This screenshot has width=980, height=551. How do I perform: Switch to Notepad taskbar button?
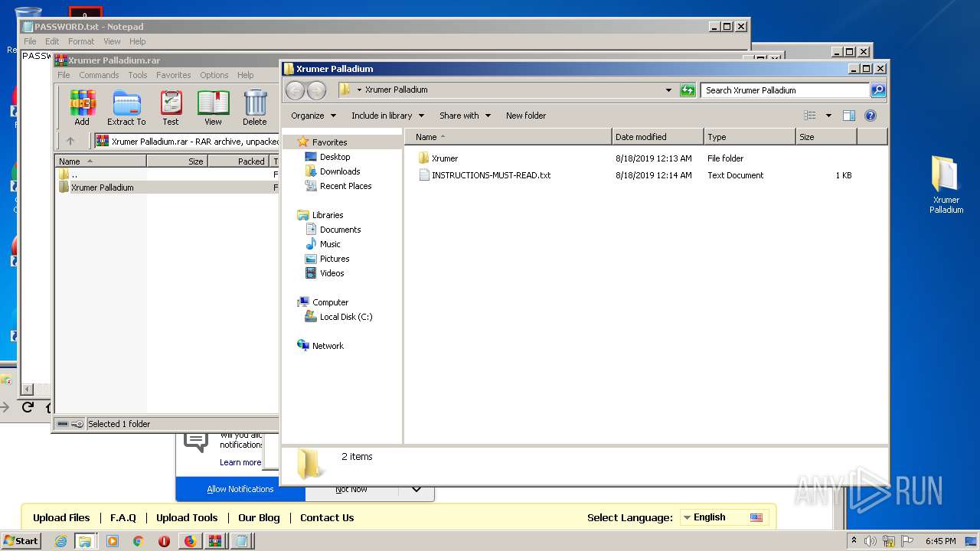(x=241, y=541)
